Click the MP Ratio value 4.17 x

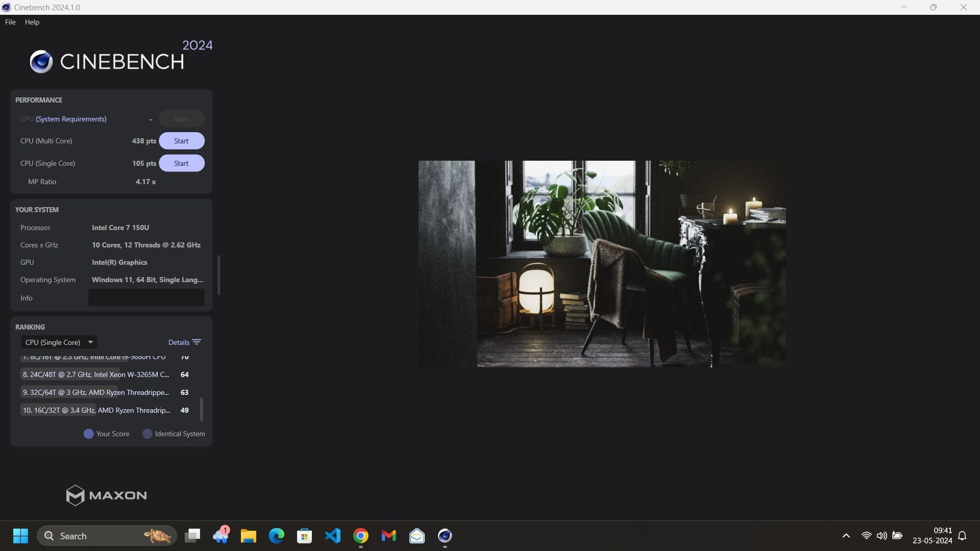[x=145, y=182]
